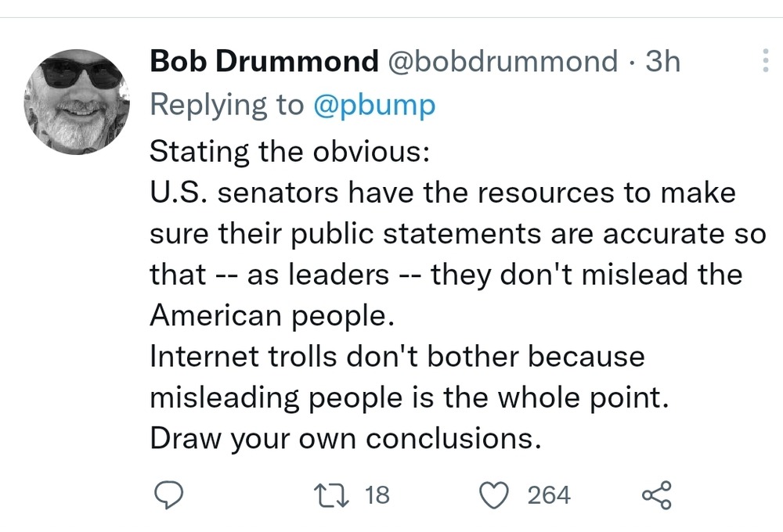View the 264 likes count
The image size is (783, 532).
548,495
